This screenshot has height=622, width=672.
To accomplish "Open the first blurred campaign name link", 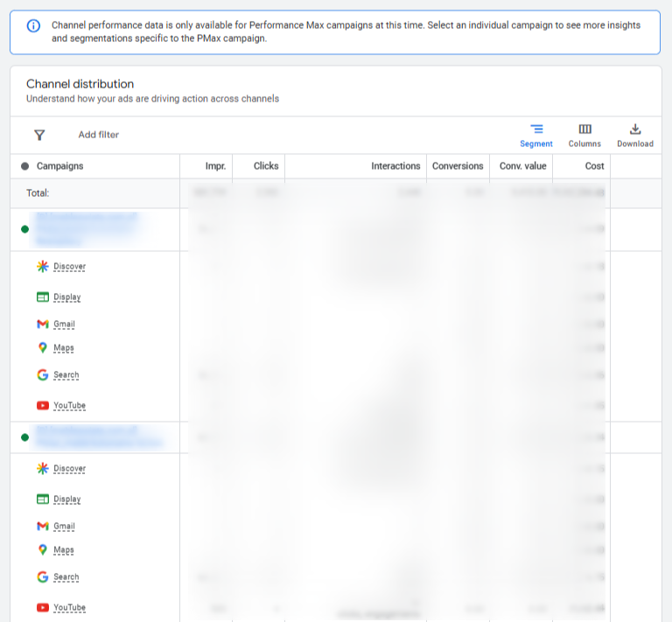I will click(x=86, y=228).
